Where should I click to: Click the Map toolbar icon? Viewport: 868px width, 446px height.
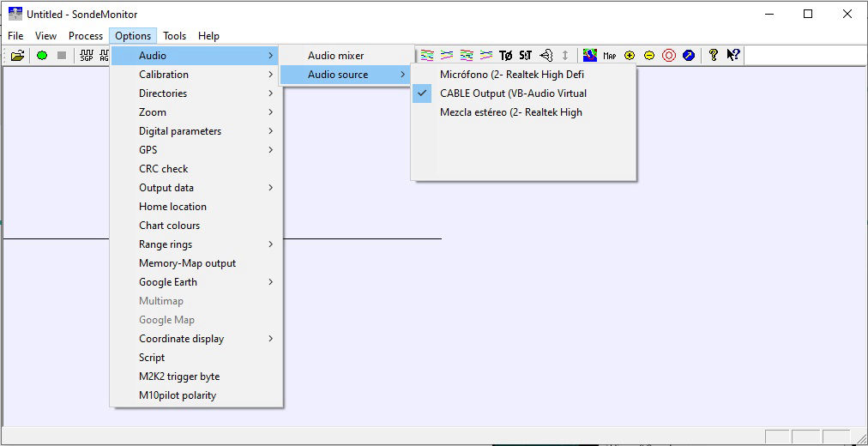pos(609,56)
